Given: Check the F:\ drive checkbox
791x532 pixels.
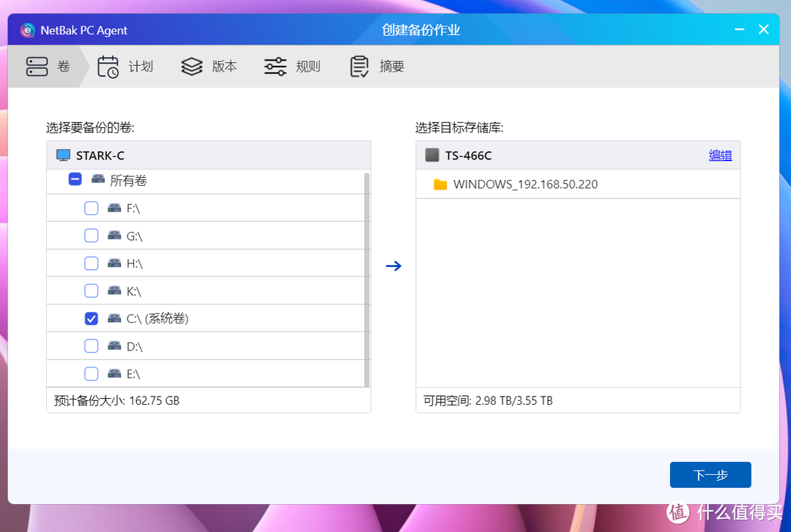Looking at the screenshot, I should pyautogui.click(x=91, y=208).
